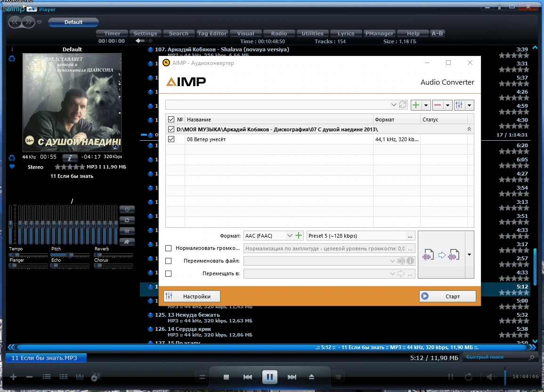Open the sliders options icon in converter toolbar
The height and width of the screenshot is (392, 544).
(x=459, y=105)
